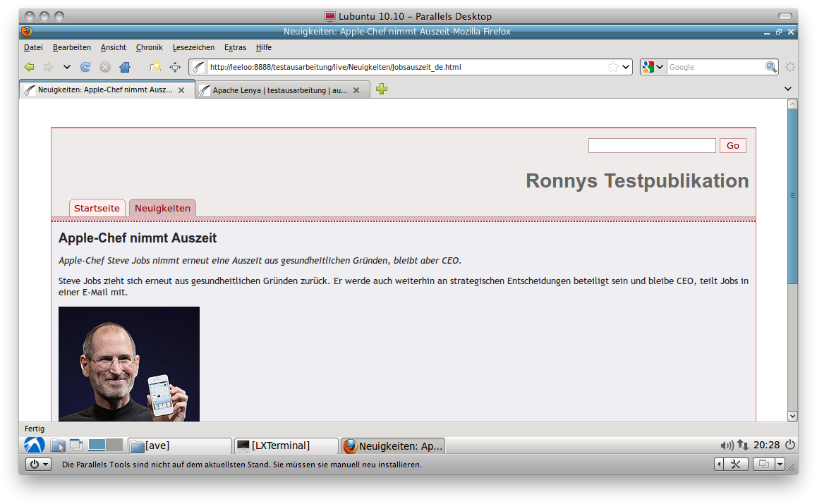This screenshot has width=817, height=504.
Task: Bookmark this page with the star icon
Action: (x=612, y=67)
